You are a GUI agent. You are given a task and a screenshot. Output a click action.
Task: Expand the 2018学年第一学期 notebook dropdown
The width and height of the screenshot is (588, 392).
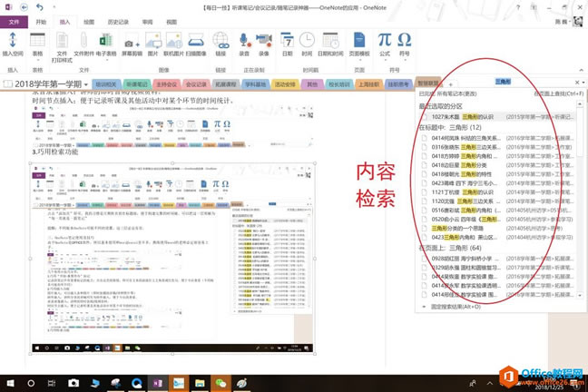tap(86, 84)
